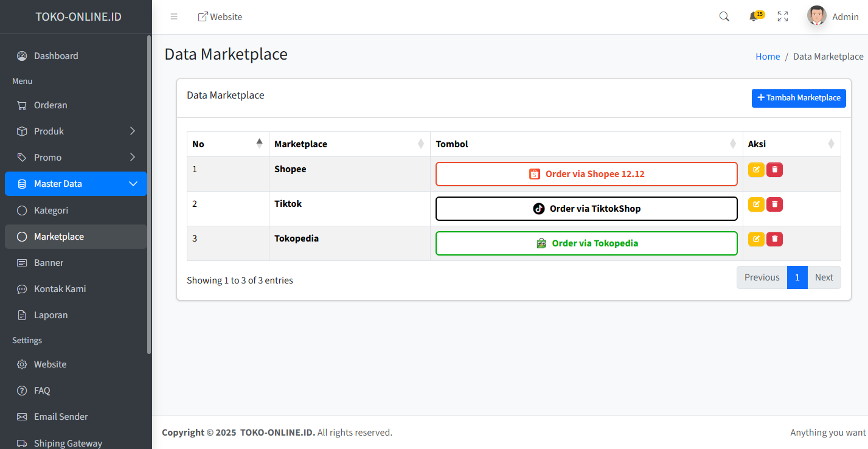Click the Marketplace circle icon in sidebar
868x449 pixels.
coord(22,237)
